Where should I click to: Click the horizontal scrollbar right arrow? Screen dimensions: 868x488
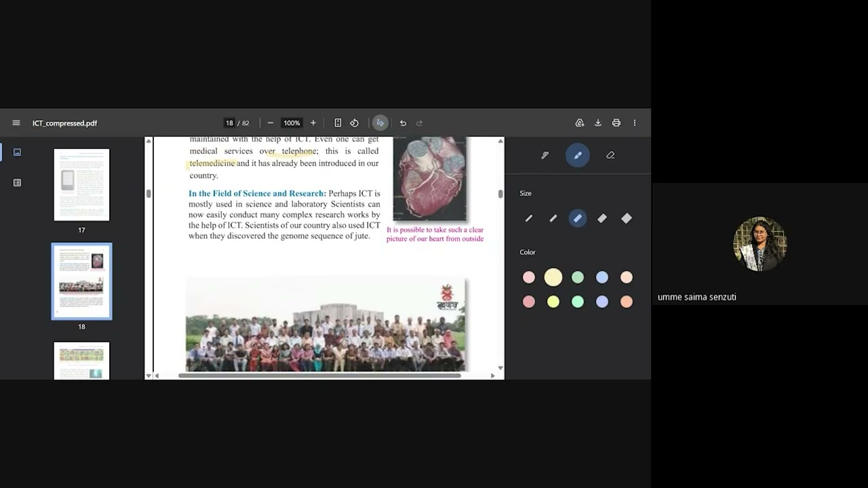pyautogui.click(x=492, y=375)
